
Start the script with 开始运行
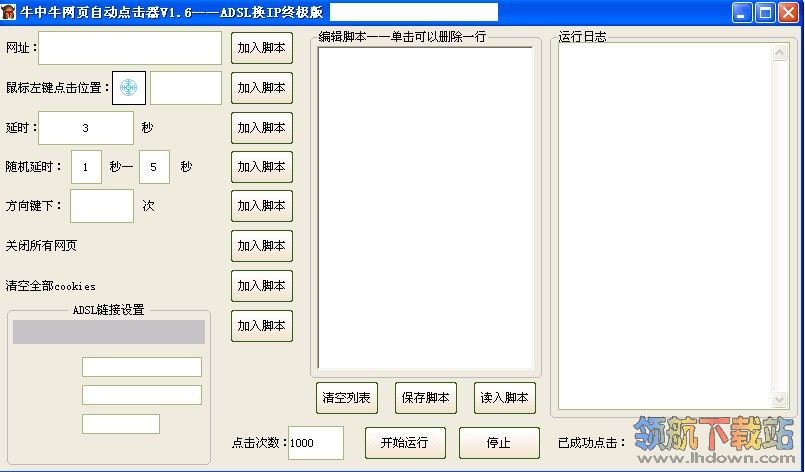click(405, 443)
